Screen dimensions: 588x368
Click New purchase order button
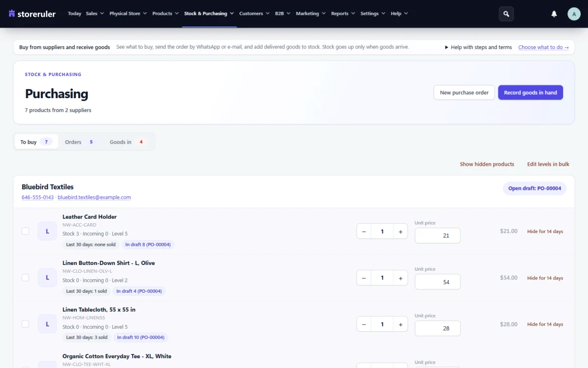tap(464, 92)
